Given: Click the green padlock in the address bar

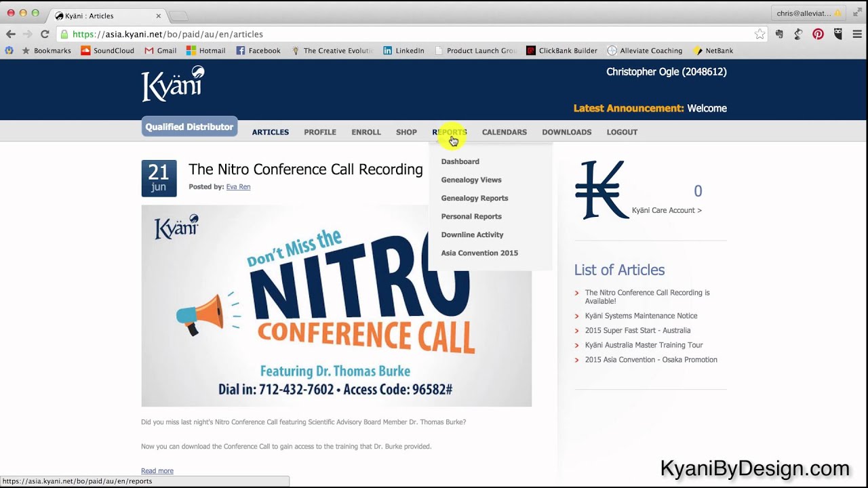Looking at the screenshot, I should point(64,34).
